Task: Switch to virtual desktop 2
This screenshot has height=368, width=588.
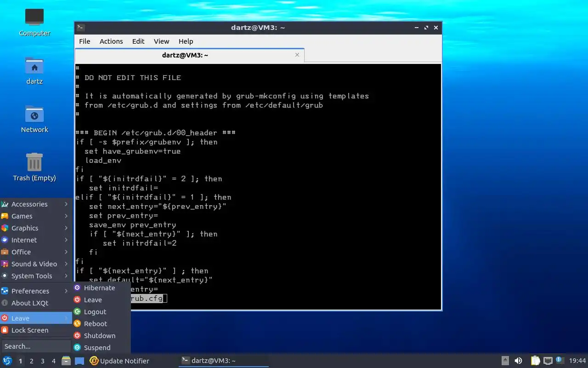Action: coord(31,361)
